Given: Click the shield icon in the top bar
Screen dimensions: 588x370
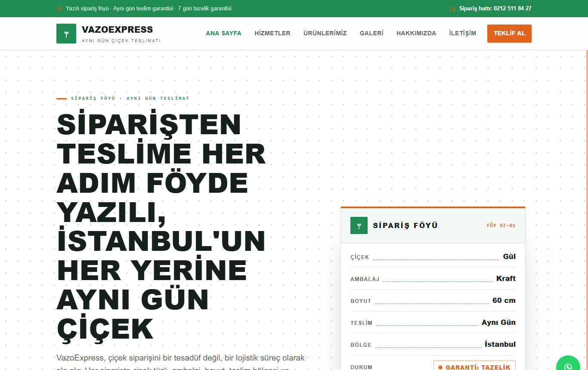Looking at the screenshot, I should (59, 9).
